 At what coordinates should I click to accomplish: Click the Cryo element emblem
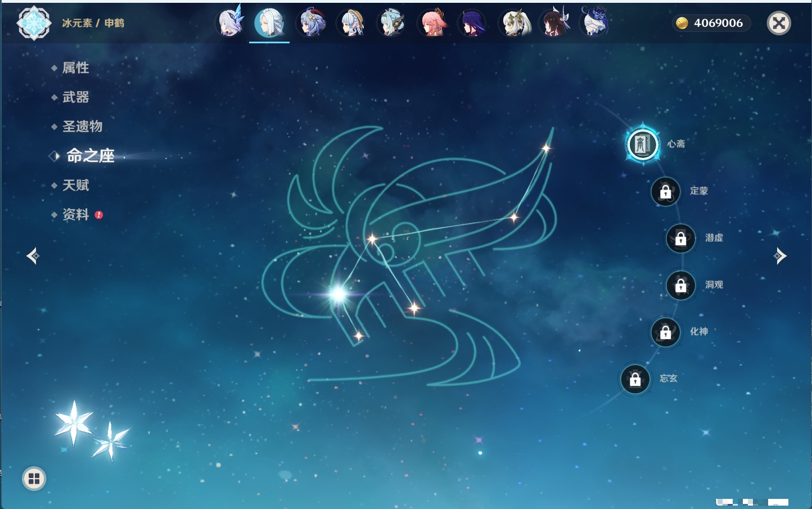pos(34,23)
